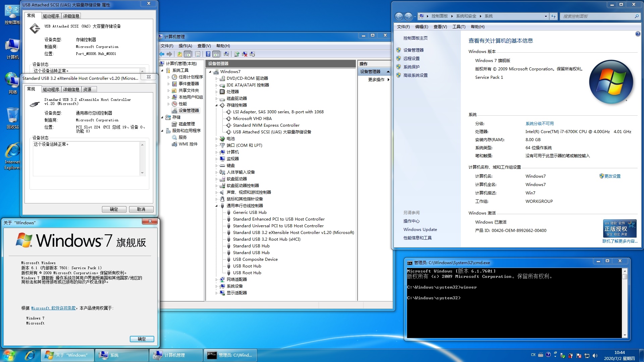
Task: Click the back button in System window
Action: (399, 16)
